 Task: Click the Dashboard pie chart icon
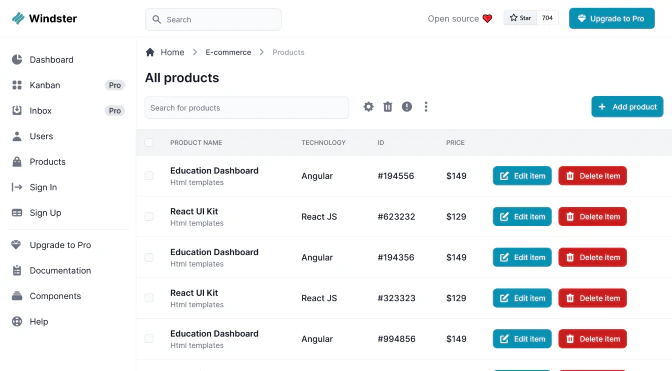(17, 60)
